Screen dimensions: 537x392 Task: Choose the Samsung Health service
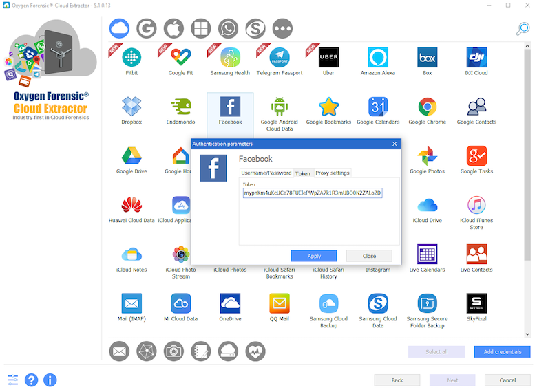pyautogui.click(x=230, y=58)
